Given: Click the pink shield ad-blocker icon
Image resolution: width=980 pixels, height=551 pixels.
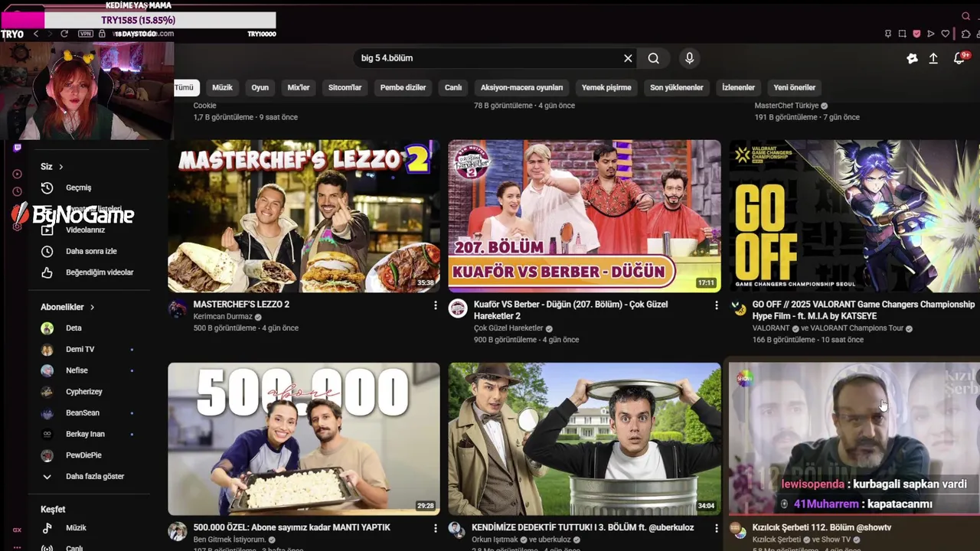Looking at the screenshot, I should point(916,34).
